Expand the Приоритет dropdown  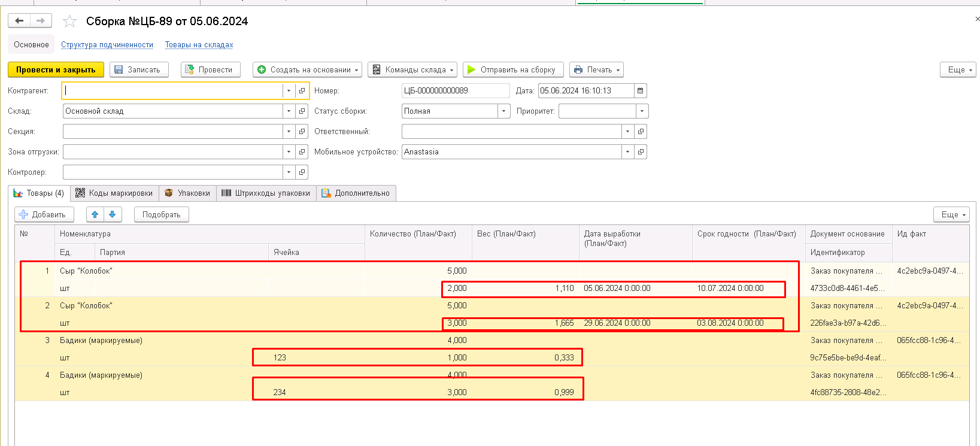[642, 111]
